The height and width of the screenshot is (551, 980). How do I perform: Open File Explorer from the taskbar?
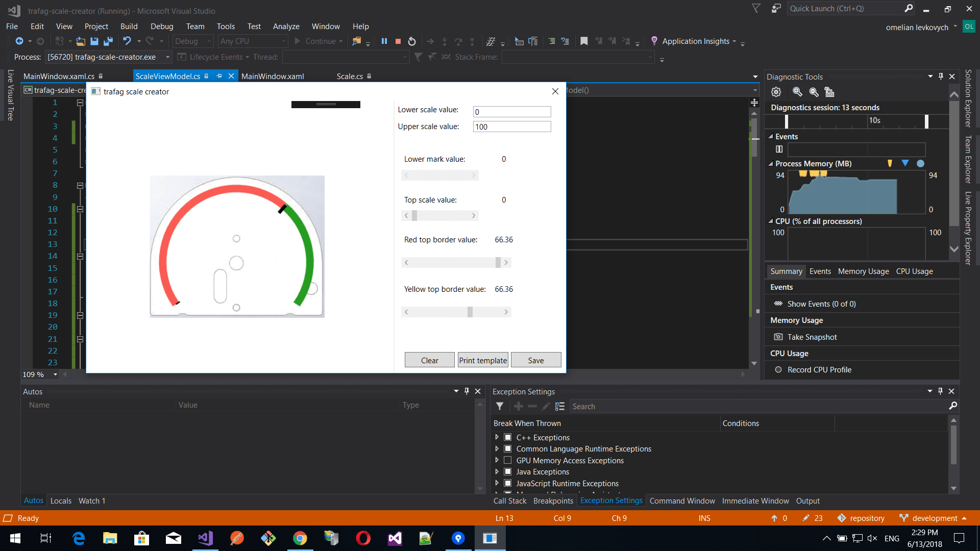click(110, 538)
